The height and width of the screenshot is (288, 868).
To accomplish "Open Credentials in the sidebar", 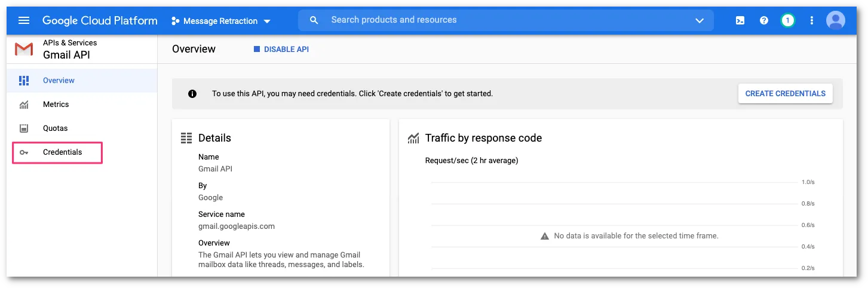I will tap(62, 152).
